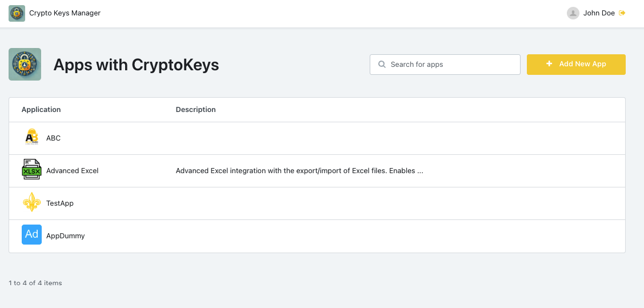Open the ABC app icon
Viewport: 644px width, 308px height.
[x=31, y=138]
